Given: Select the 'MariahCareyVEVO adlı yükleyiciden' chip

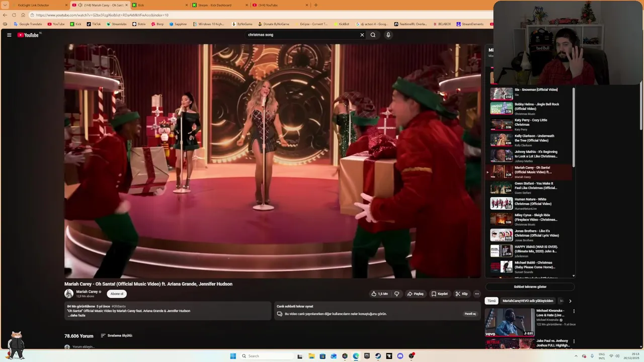Looking at the screenshot, I should [x=527, y=301].
